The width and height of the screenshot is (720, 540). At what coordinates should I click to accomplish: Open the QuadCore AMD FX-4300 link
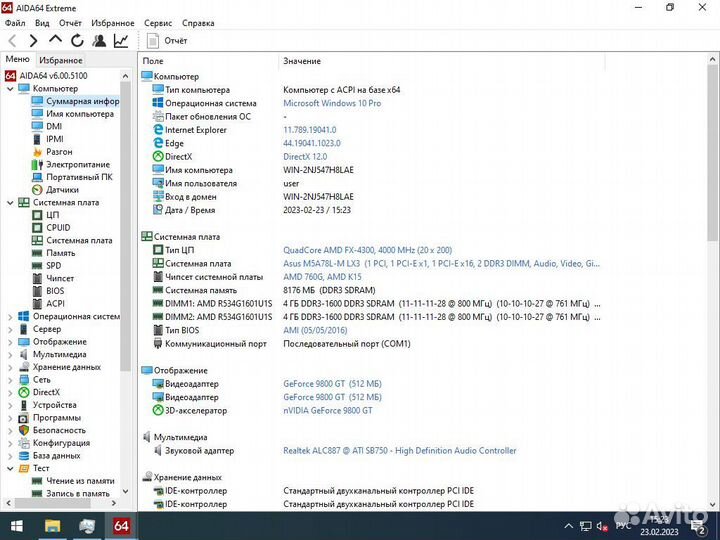(367, 250)
